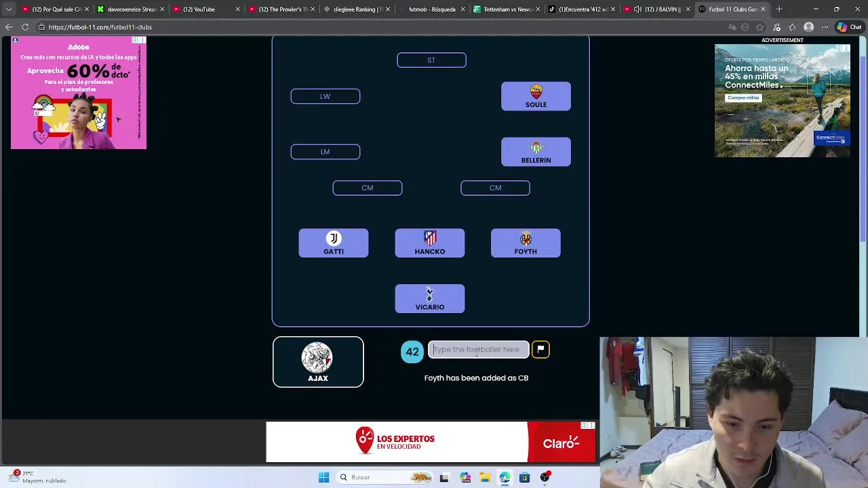Open the Adobe 60% discount ad
The height and width of the screenshot is (488, 868).
(79, 93)
